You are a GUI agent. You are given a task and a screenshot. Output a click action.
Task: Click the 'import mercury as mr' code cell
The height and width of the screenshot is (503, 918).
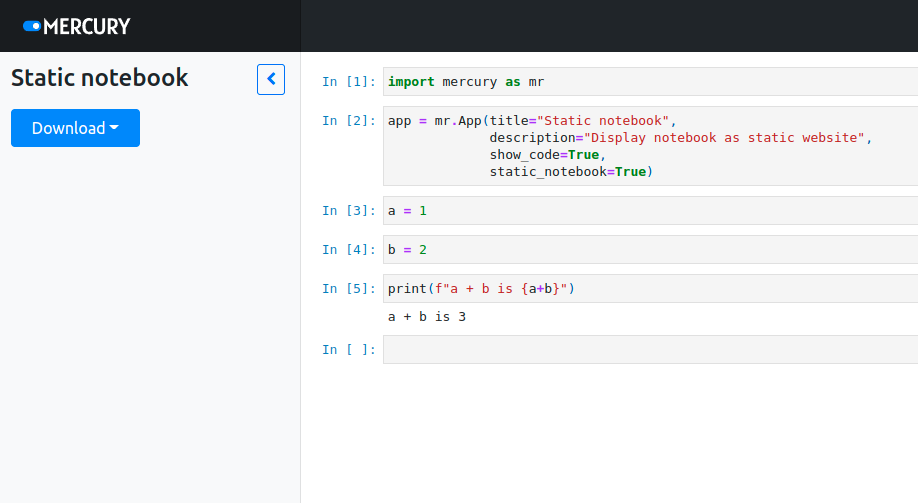coord(650,81)
